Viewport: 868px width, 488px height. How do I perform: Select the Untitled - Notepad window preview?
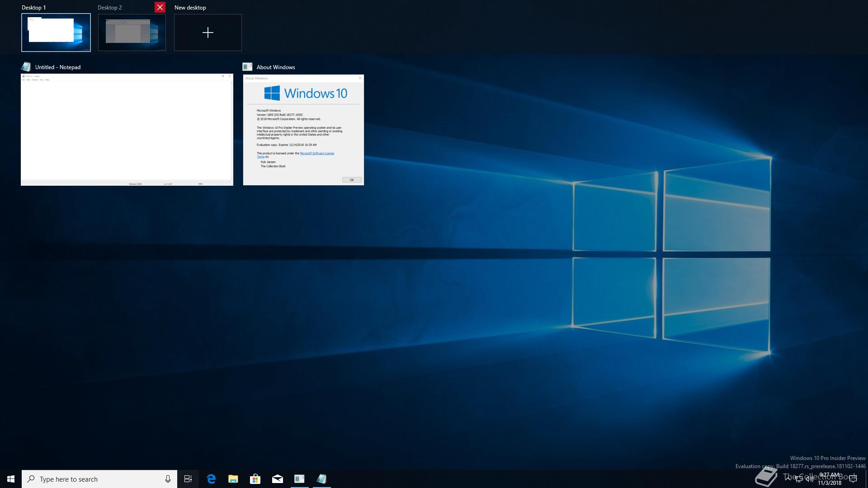pos(127,130)
